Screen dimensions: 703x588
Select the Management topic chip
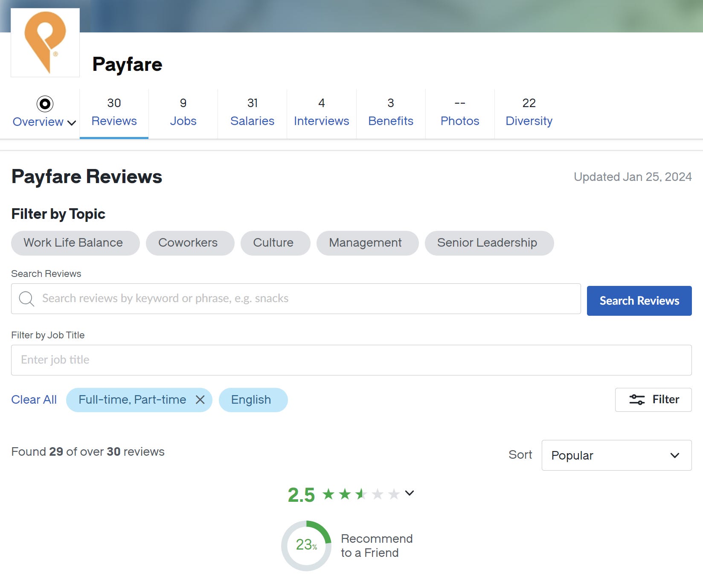[x=367, y=243]
